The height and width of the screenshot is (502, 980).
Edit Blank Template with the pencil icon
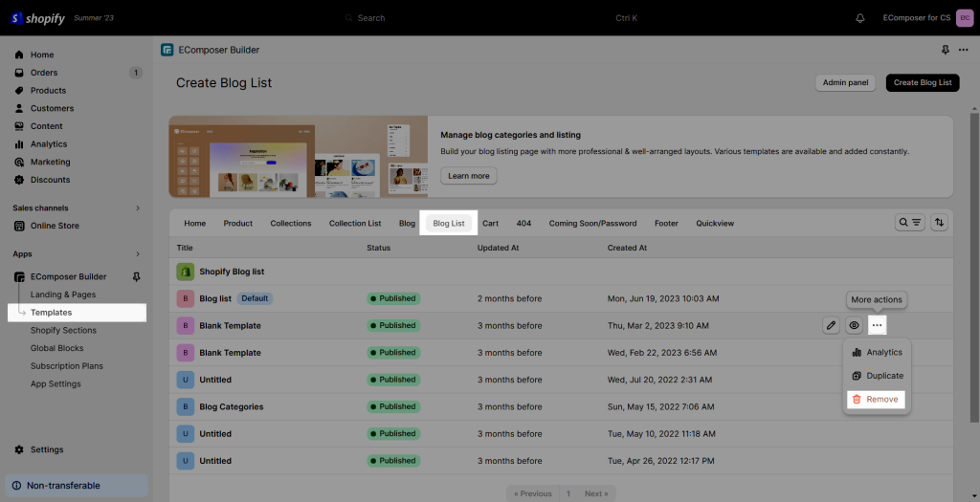(x=831, y=325)
